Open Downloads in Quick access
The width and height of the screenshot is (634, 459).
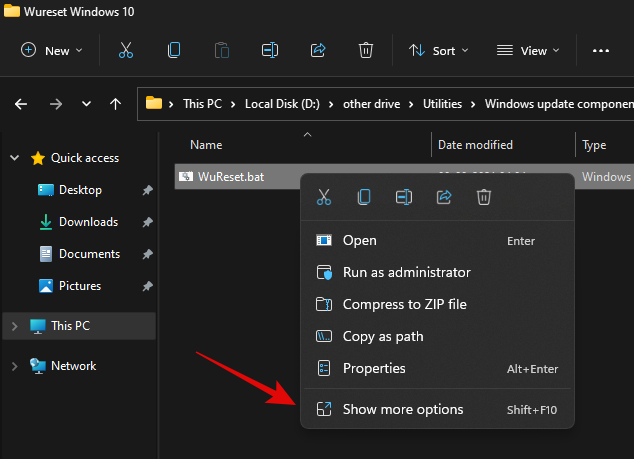(88, 222)
